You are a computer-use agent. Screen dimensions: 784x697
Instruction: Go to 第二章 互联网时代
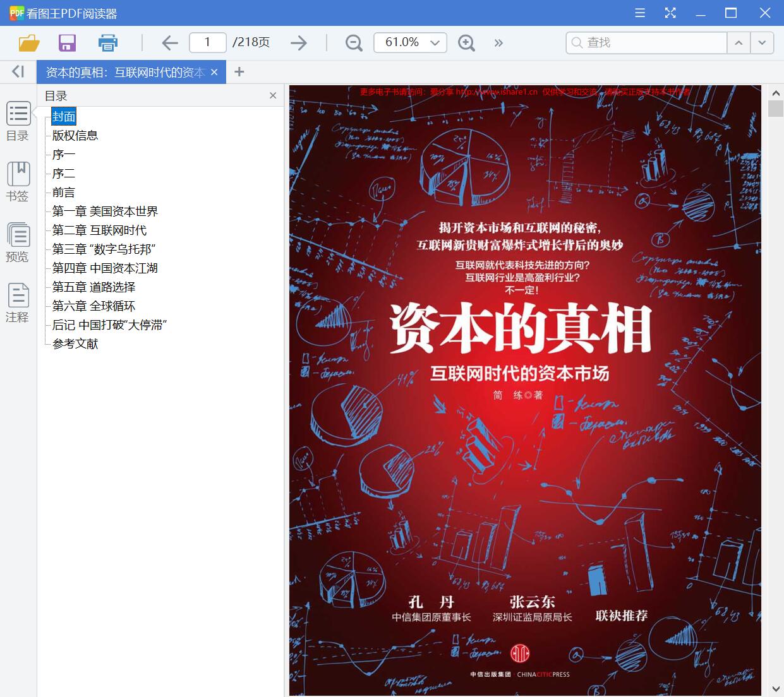coord(99,230)
